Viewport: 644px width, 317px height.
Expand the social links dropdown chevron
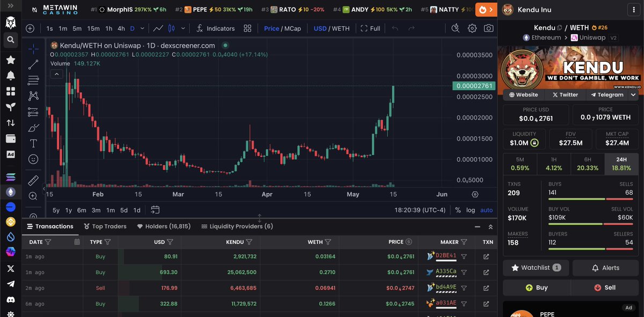click(x=634, y=94)
